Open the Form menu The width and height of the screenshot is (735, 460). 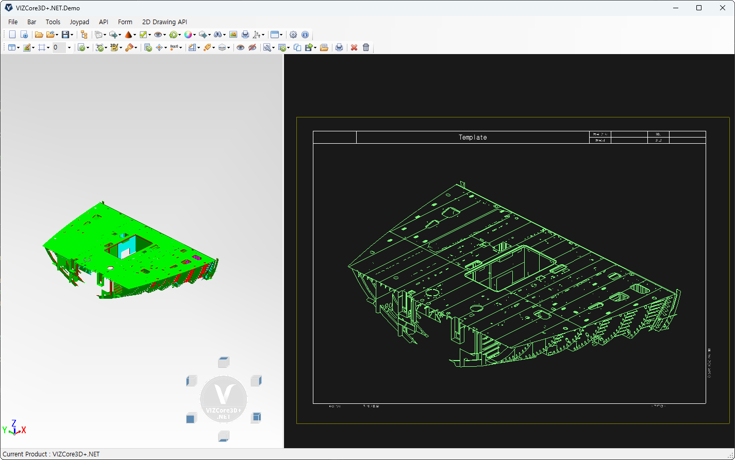click(x=125, y=22)
